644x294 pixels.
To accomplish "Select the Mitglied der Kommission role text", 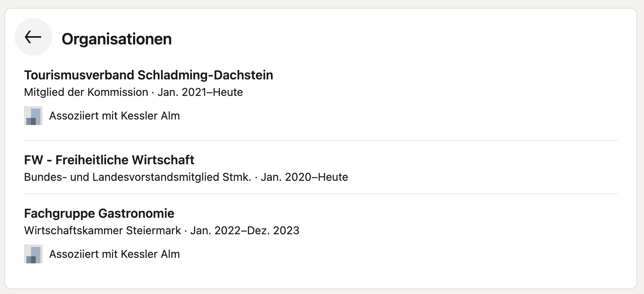I will coord(86,92).
